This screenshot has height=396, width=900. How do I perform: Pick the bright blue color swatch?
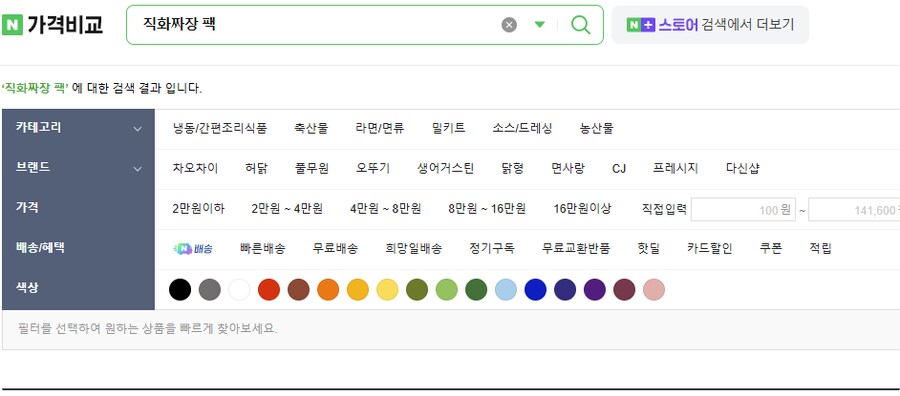536,289
